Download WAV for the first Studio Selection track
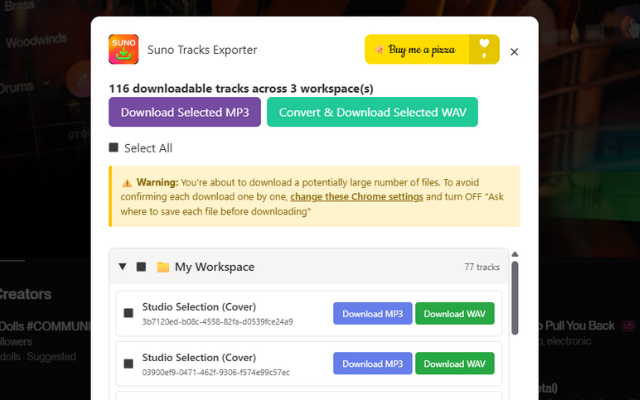This screenshot has height=400, width=640. pyautogui.click(x=455, y=313)
